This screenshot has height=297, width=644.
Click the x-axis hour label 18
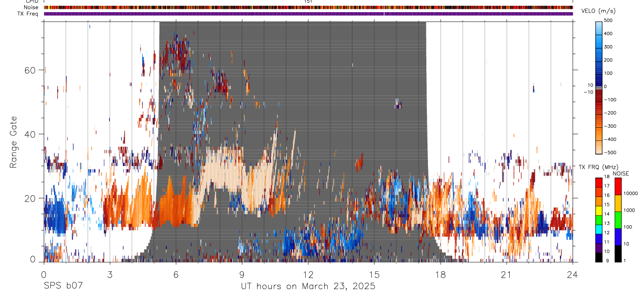[440, 274]
